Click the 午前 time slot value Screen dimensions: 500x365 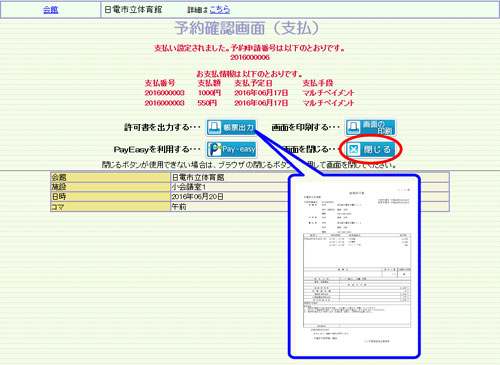pyautogui.click(x=179, y=207)
